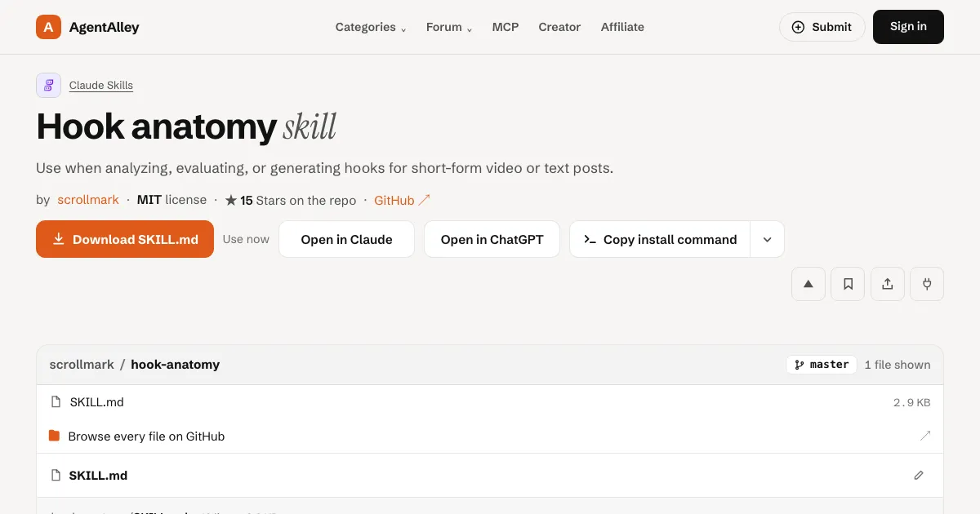Image resolution: width=980 pixels, height=514 pixels.
Task: Click the Sign in button
Action: click(x=908, y=27)
